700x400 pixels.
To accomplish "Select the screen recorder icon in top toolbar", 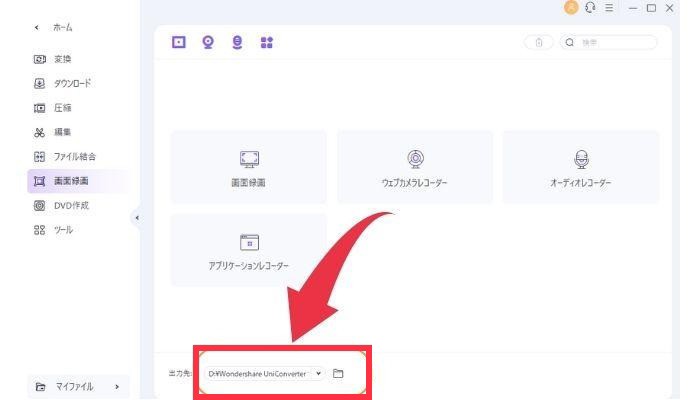I will click(179, 42).
